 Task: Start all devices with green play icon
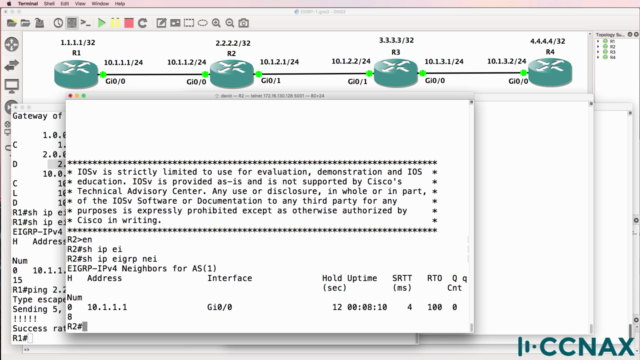click(102, 23)
